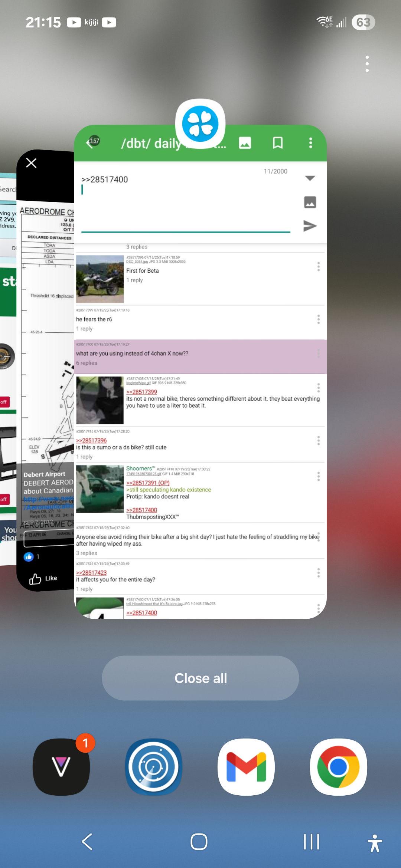Screen dimensions: 401x868
Task: Launch Gmail from the dock
Action: click(x=246, y=767)
